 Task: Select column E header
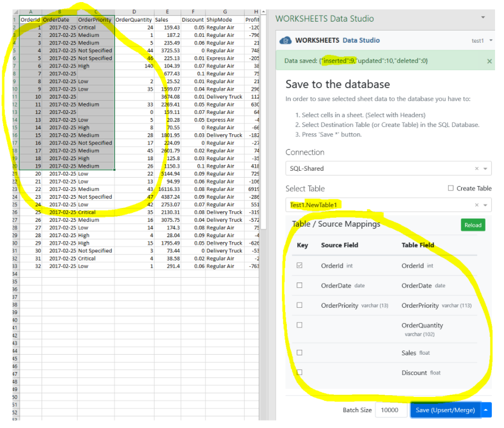coord(167,12)
